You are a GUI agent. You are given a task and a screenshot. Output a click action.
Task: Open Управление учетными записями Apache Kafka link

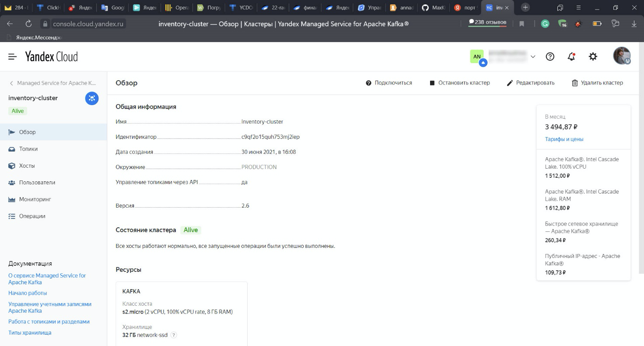click(x=50, y=307)
